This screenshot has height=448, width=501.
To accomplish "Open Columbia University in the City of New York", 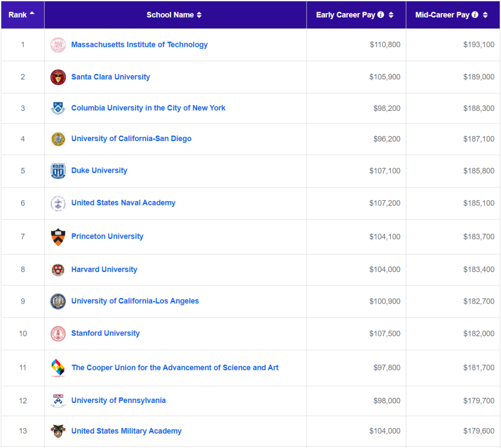I will (x=148, y=108).
